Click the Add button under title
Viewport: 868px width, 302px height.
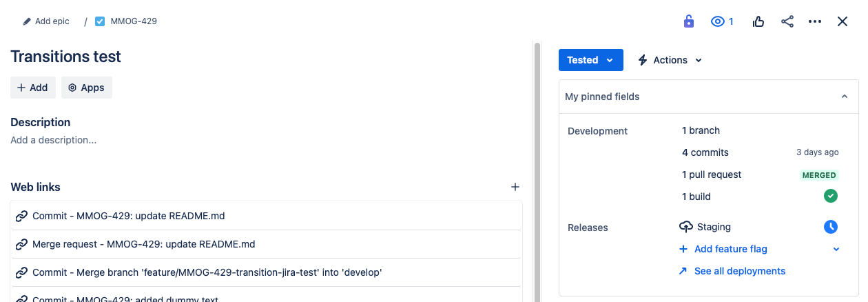(x=32, y=88)
